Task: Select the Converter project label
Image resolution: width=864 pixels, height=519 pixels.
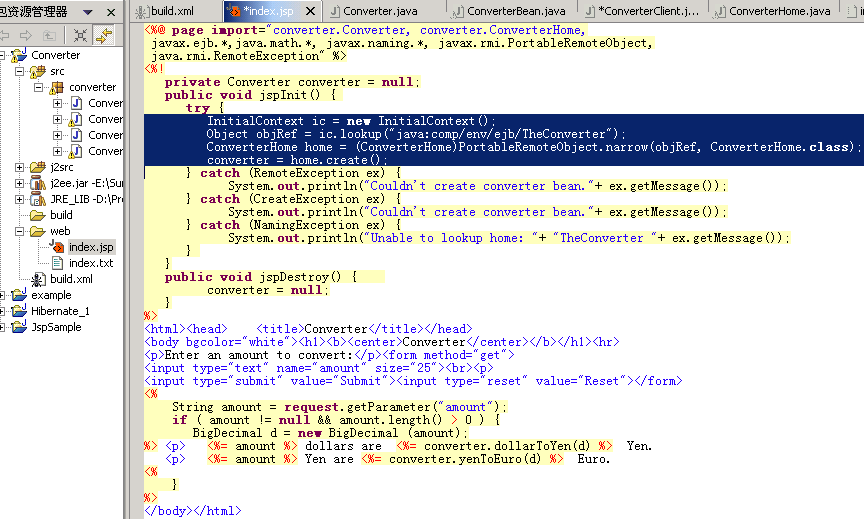Action: pyautogui.click(x=55, y=55)
